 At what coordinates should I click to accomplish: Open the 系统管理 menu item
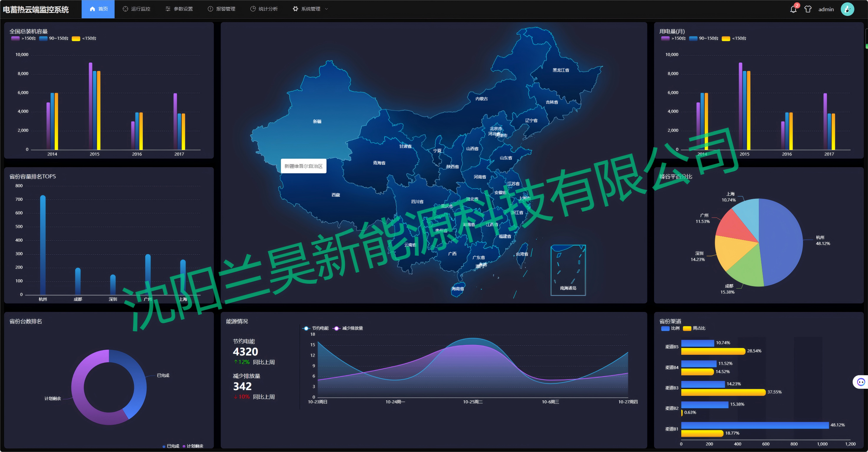(310, 9)
